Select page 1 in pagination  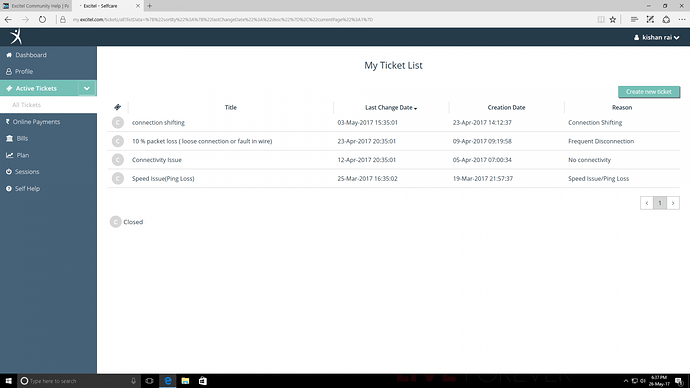[660, 203]
